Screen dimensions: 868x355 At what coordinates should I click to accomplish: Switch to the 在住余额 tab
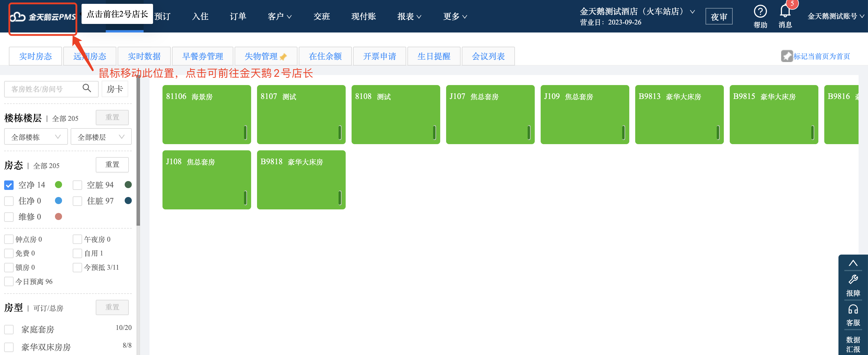[325, 56]
